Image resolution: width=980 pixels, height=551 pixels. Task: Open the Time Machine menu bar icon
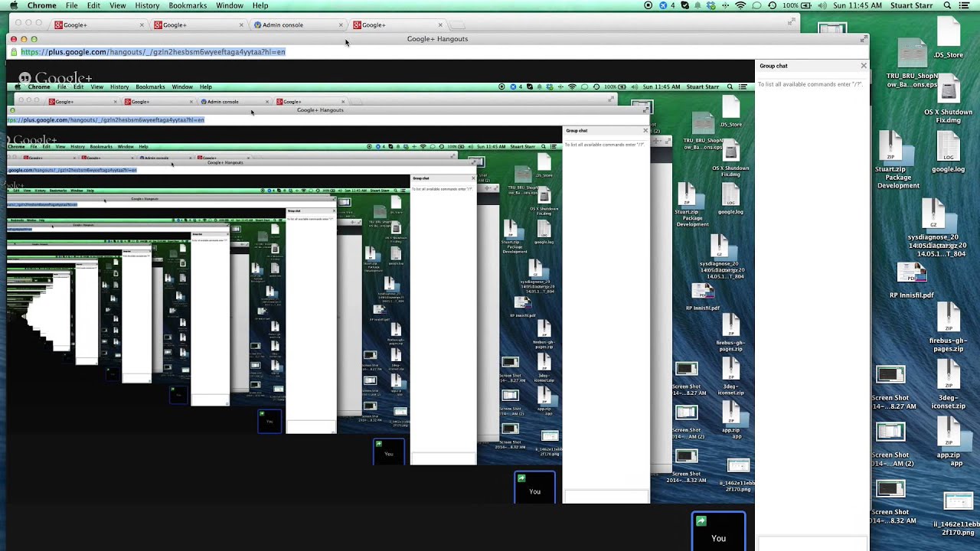(772, 5)
